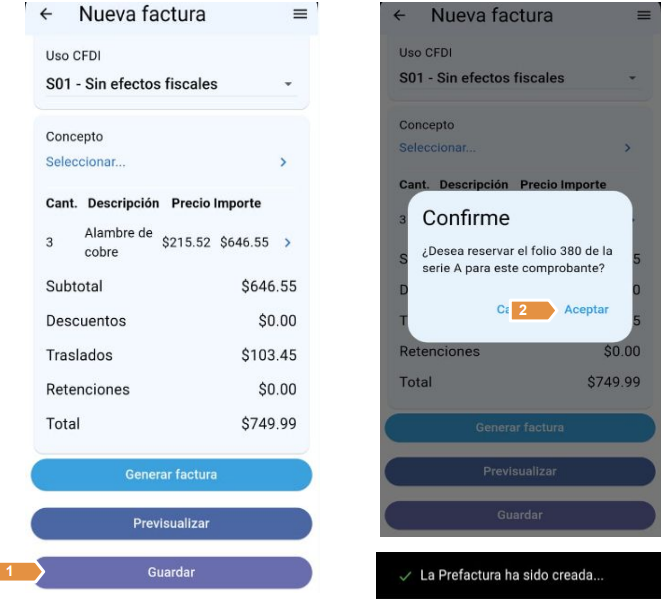Expand Concepto Seleccionar chevron on left screen

coord(283,162)
